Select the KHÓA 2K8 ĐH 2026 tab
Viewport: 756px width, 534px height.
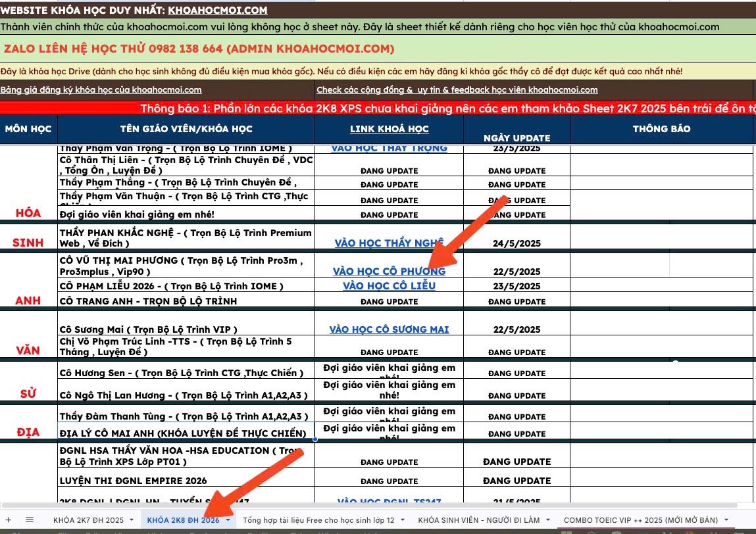[183, 520]
